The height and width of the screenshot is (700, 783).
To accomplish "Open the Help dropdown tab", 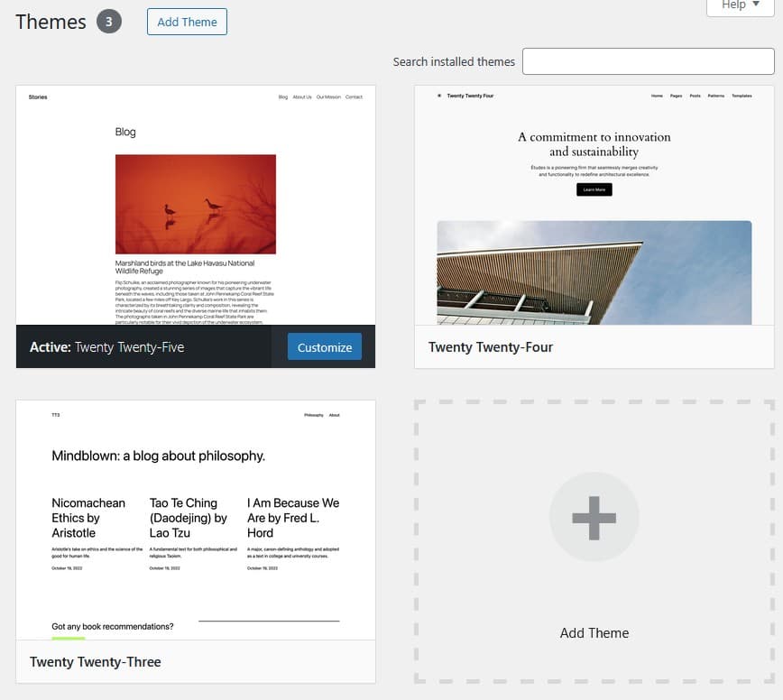I will click(x=740, y=5).
